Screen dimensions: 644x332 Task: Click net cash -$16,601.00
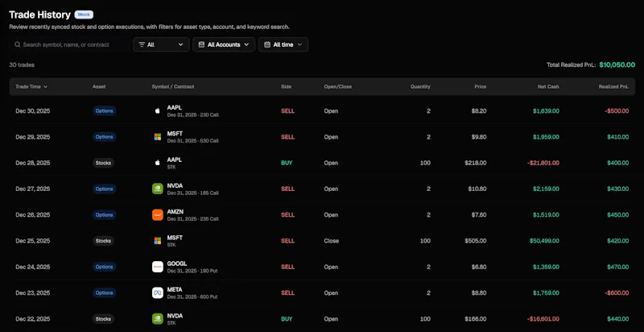(x=543, y=319)
